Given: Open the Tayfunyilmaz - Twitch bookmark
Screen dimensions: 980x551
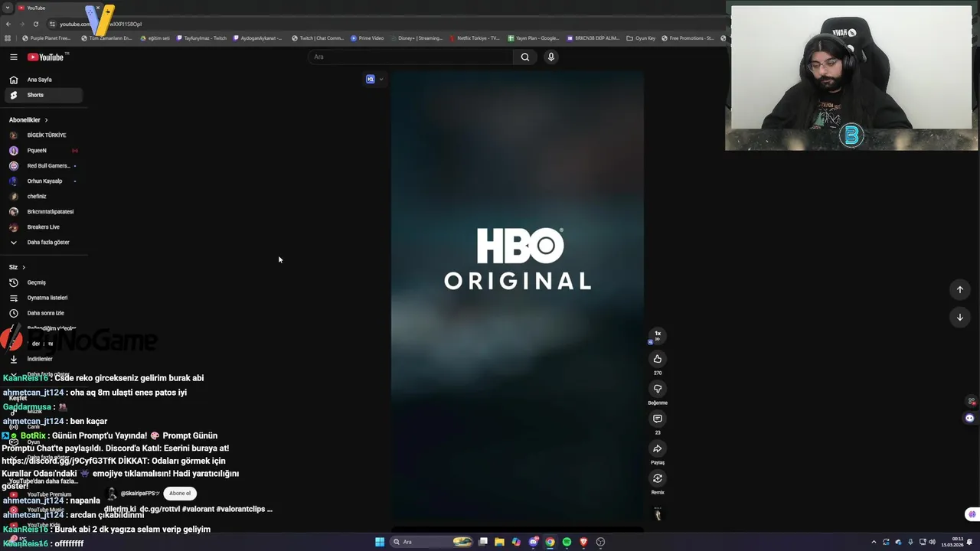Looking at the screenshot, I should point(202,37).
